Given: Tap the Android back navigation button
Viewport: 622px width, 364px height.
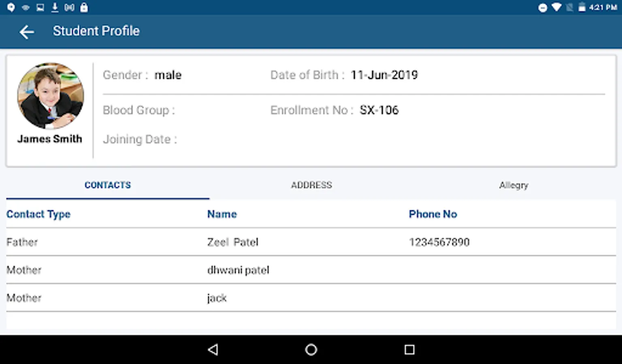Looking at the screenshot, I should (213, 349).
